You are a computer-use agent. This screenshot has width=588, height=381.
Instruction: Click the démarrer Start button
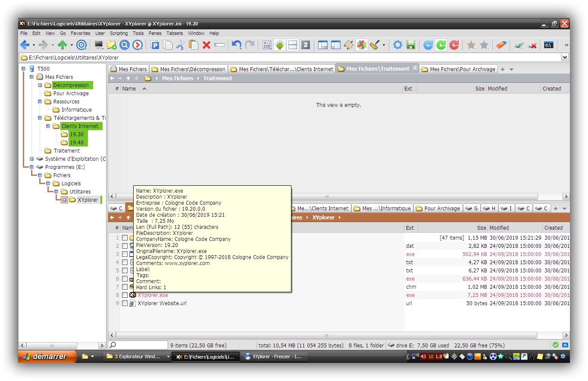[x=47, y=356]
